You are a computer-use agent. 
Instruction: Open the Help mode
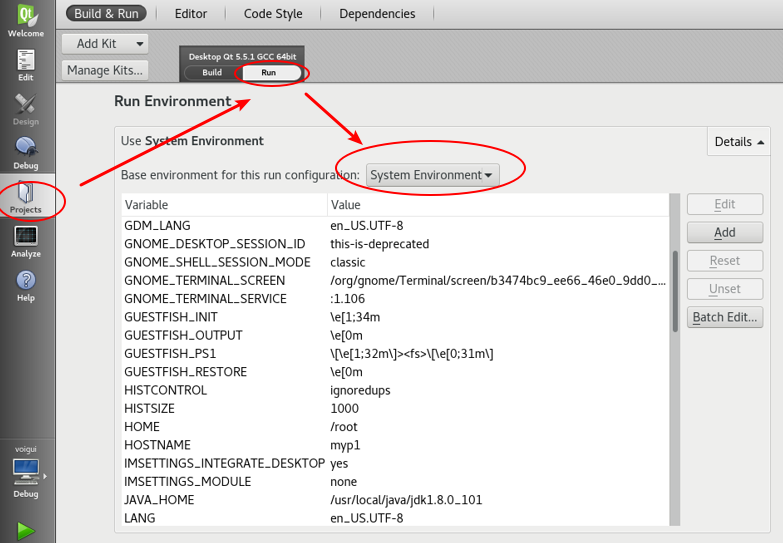[26, 285]
